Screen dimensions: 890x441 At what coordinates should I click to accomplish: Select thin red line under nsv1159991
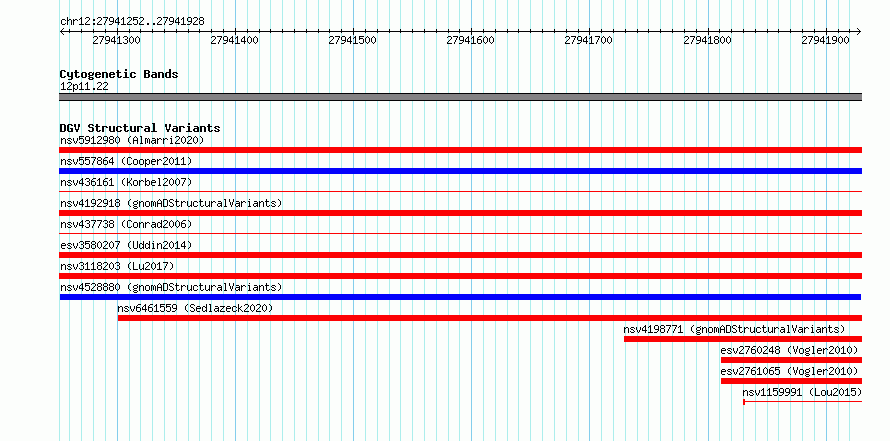[803, 402]
